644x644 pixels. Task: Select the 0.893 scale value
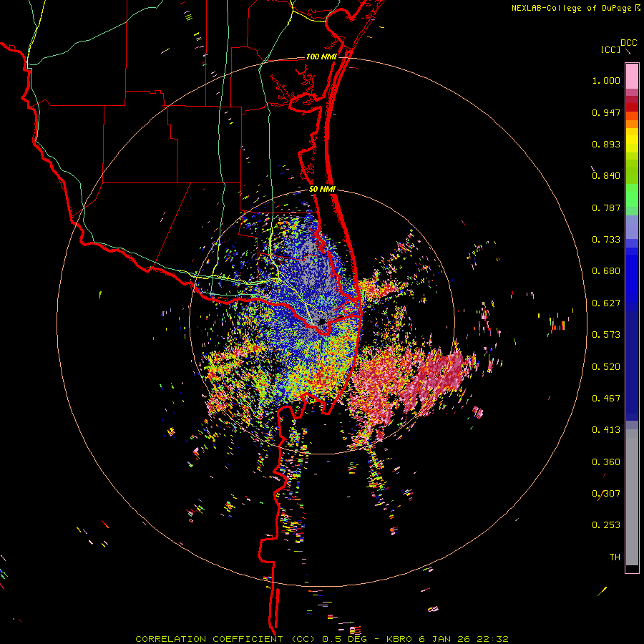606,144
